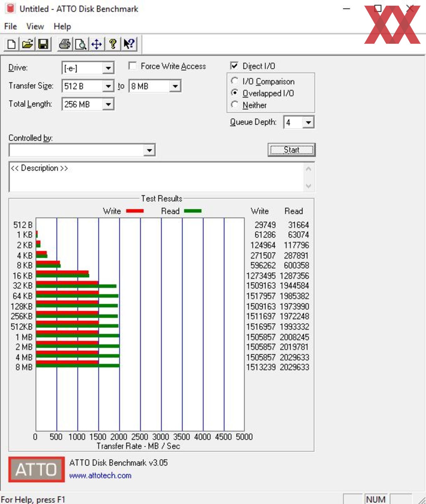Save results with the floppy disk icon
Image resolution: width=426 pixels, height=504 pixels.
43,44
